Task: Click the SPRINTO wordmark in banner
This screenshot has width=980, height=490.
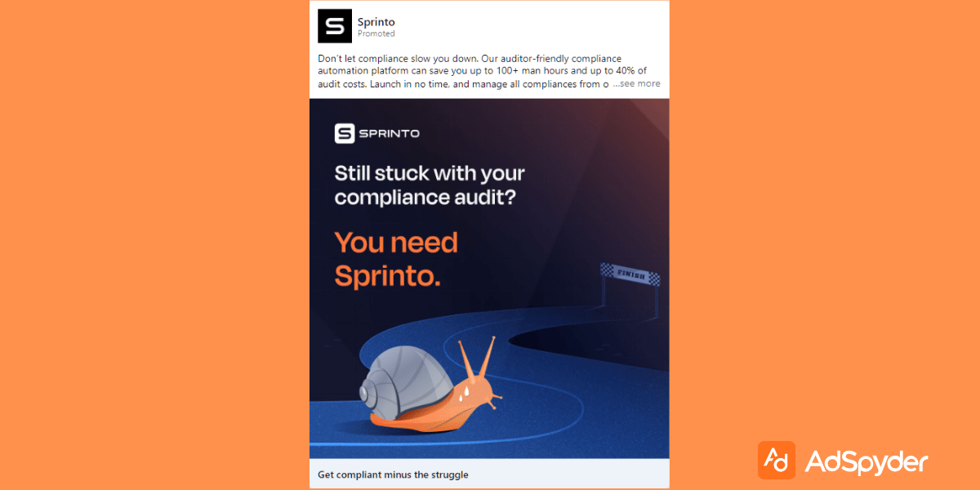Action: pyautogui.click(x=389, y=133)
